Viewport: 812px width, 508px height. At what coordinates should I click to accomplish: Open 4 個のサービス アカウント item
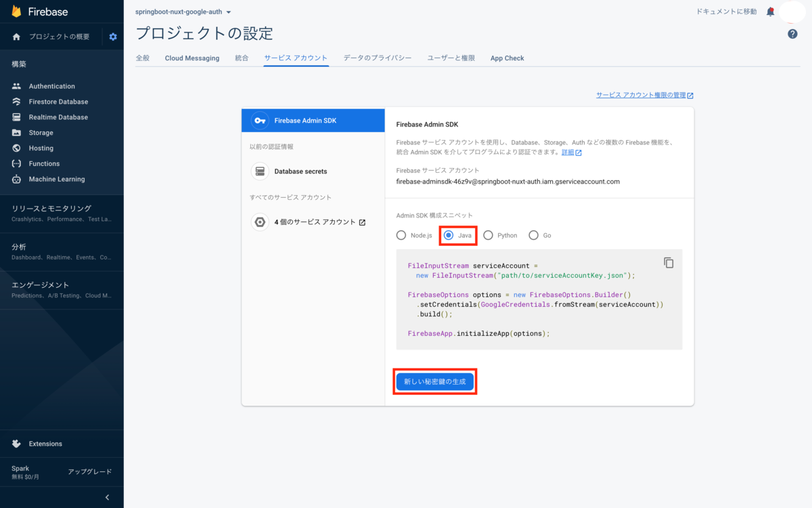pyautogui.click(x=313, y=222)
